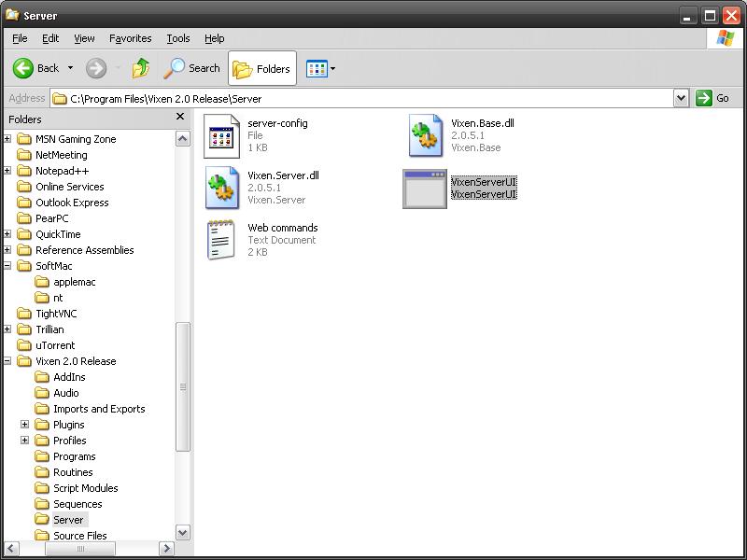Select the PearPC folder icon
The image size is (747, 560).
click(x=24, y=218)
